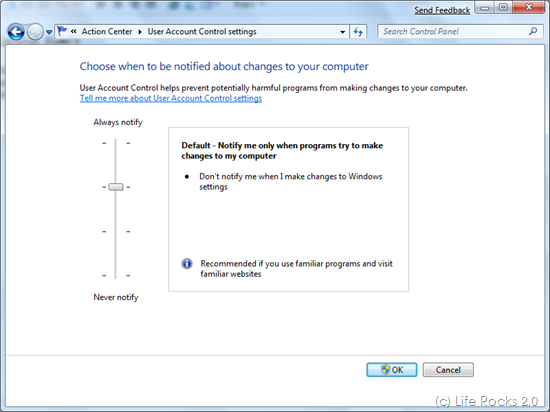Set slider to the Always notify top tick
This screenshot has width=550, height=412.
coord(116,143)
